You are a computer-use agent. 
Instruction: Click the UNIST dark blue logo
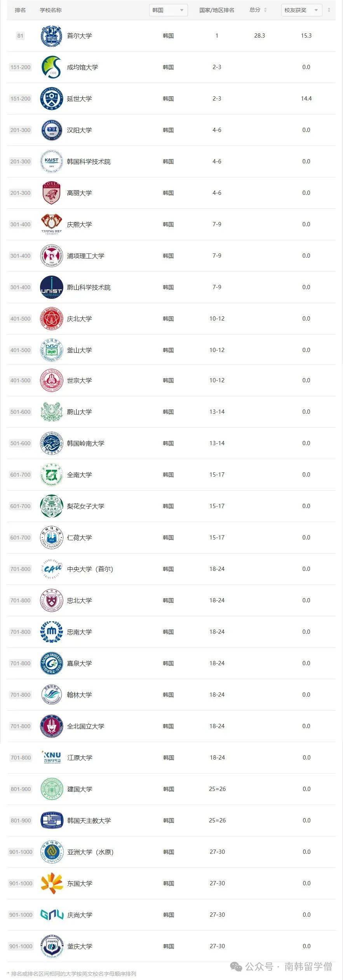coord(51,287)
